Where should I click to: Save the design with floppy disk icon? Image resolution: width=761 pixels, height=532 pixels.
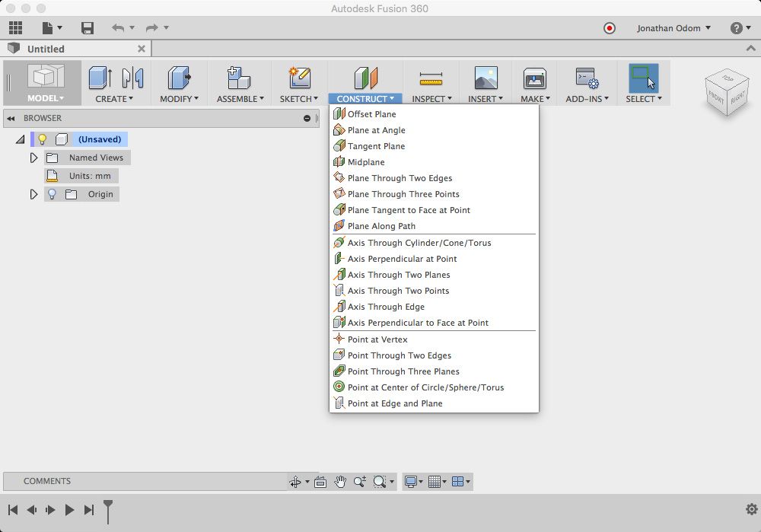[x=88, y=27]
